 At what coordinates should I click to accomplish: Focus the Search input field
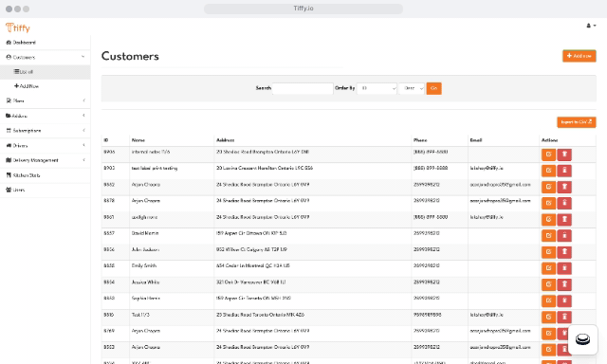point(303,88)
